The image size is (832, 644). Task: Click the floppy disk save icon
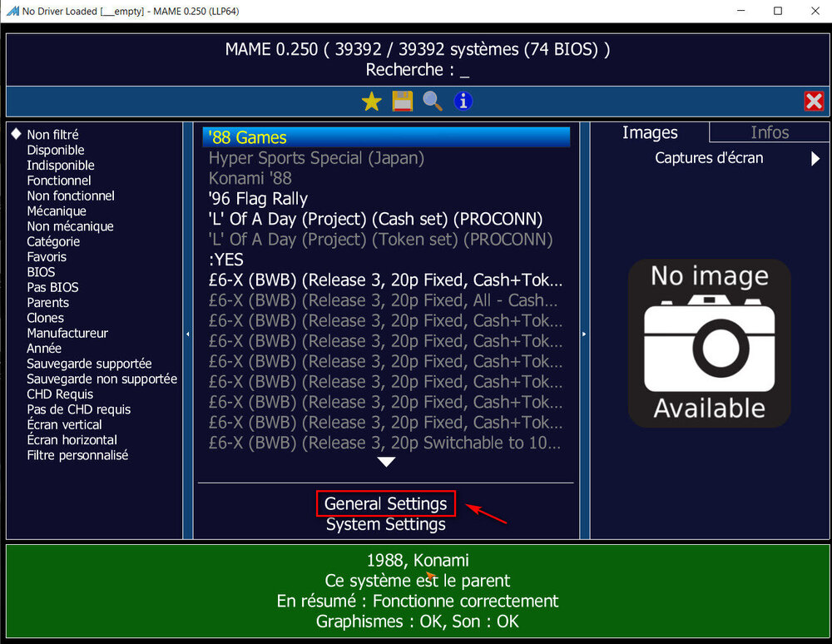[x=402, y=102]
